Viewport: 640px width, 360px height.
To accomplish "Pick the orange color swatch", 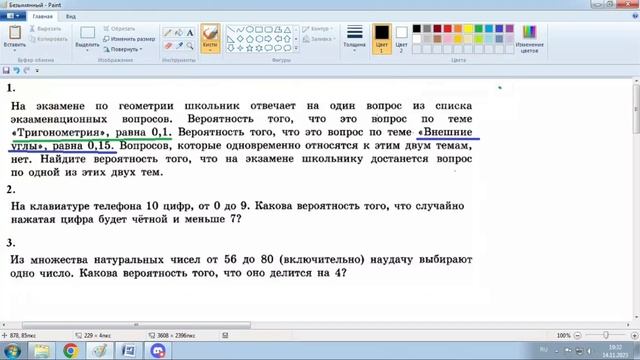I will point(458,29).
